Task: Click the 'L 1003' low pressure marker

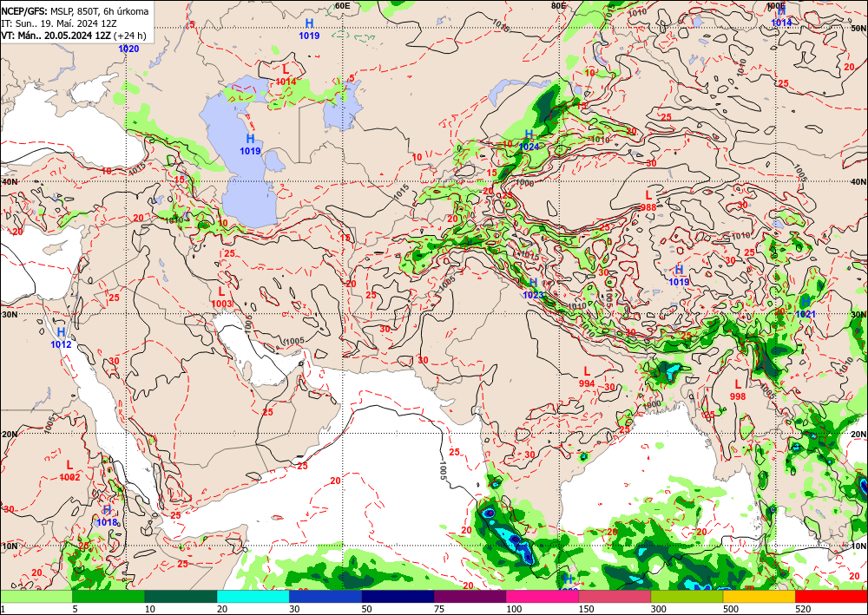Action: click(221, 297)
